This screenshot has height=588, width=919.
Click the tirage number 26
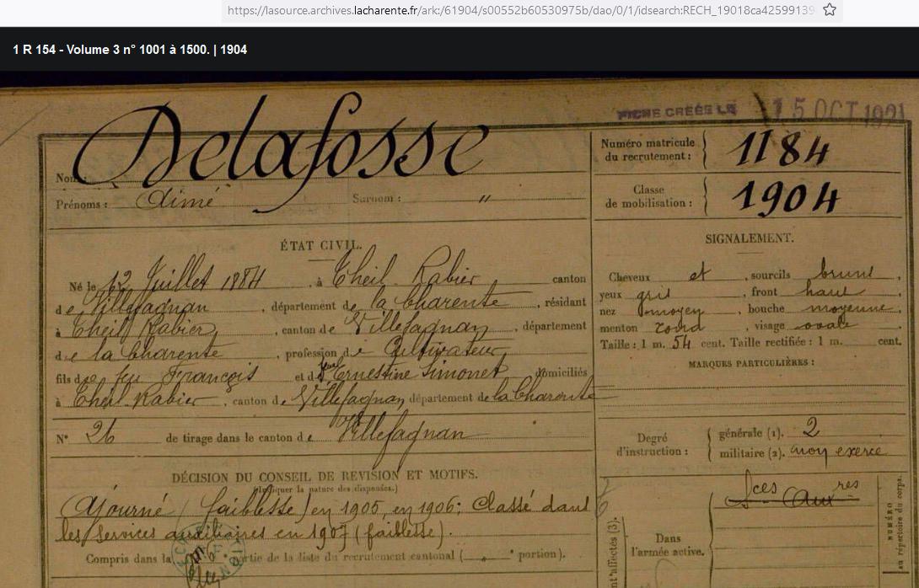coord(99,434)
